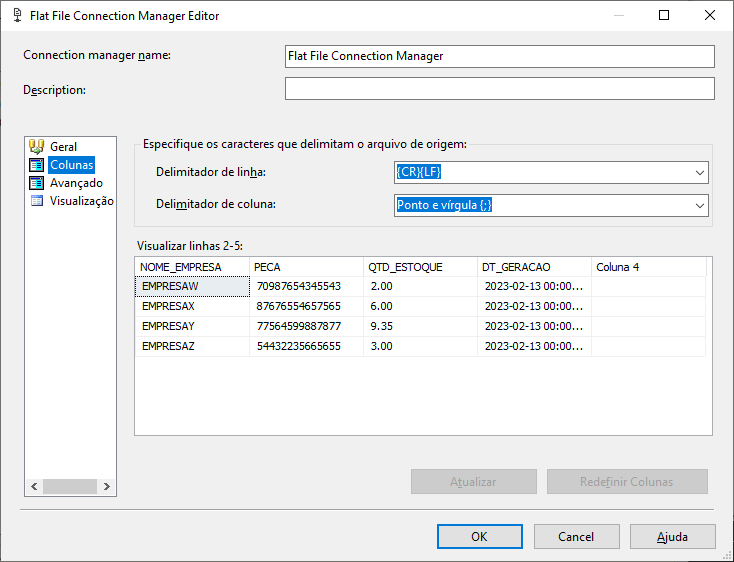Click the Geral page icon

pyautogui.click(x=37, y=146)
